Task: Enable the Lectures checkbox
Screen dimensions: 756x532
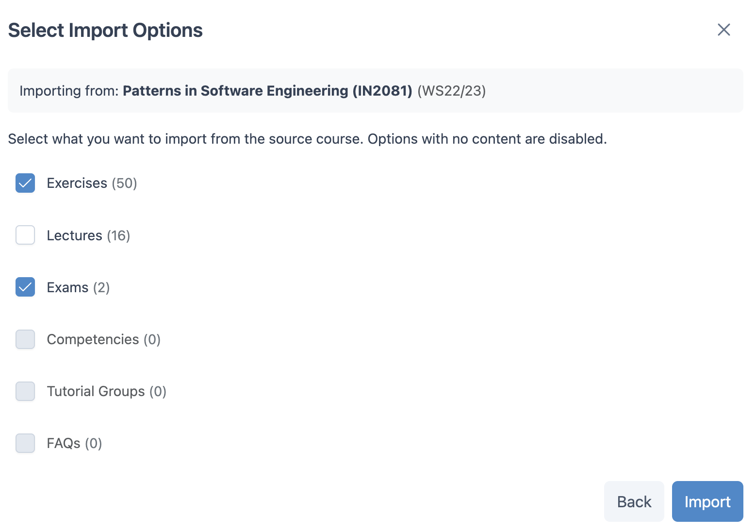Action: 25,235
